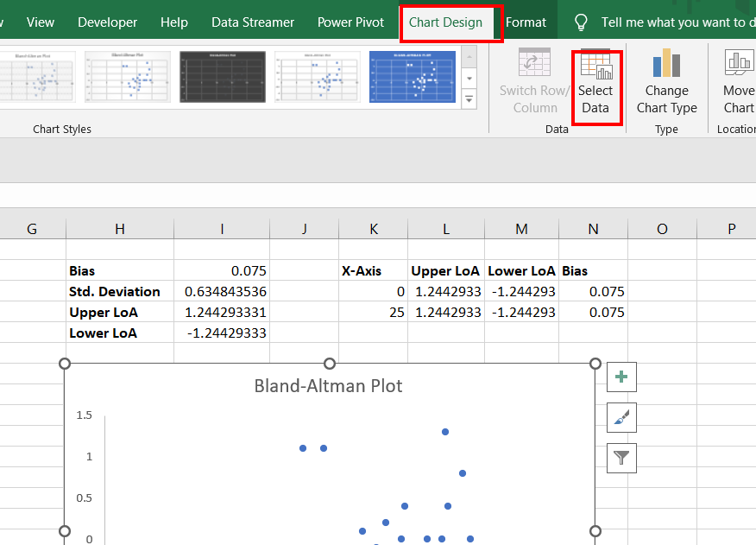Select cell containing Upper LoA header in column L
This screenshot has width=756, height=545.
pos(446,271)
